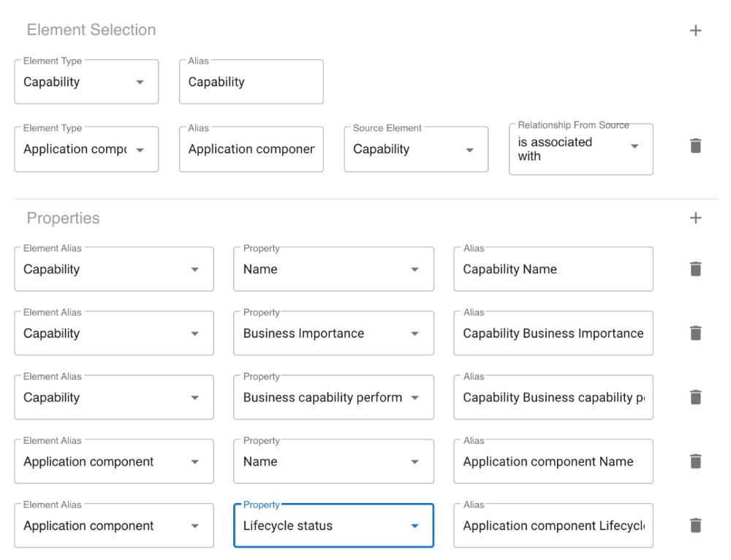Delete the Application component element row
Image resolution: width=731 pixels, height=560 pixels.
tap(695, 146)
